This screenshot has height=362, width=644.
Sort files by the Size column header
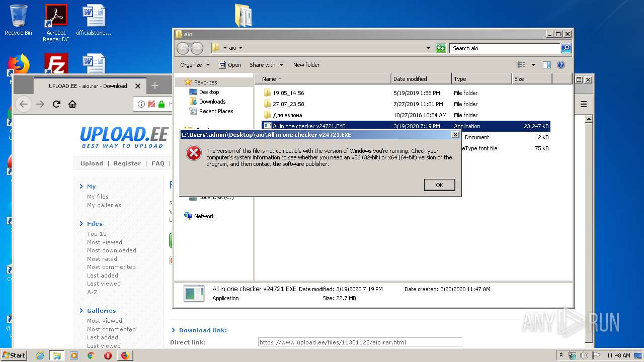[532, 79]
